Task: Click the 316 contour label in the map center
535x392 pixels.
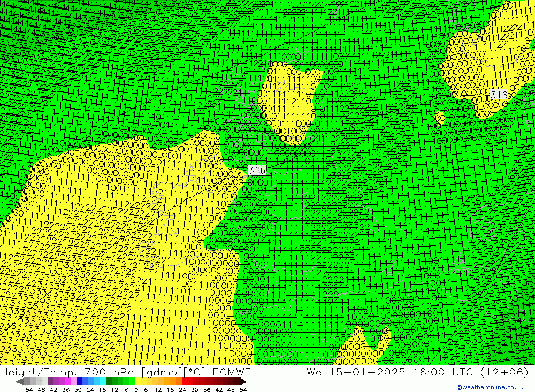Action: (257, 170)
